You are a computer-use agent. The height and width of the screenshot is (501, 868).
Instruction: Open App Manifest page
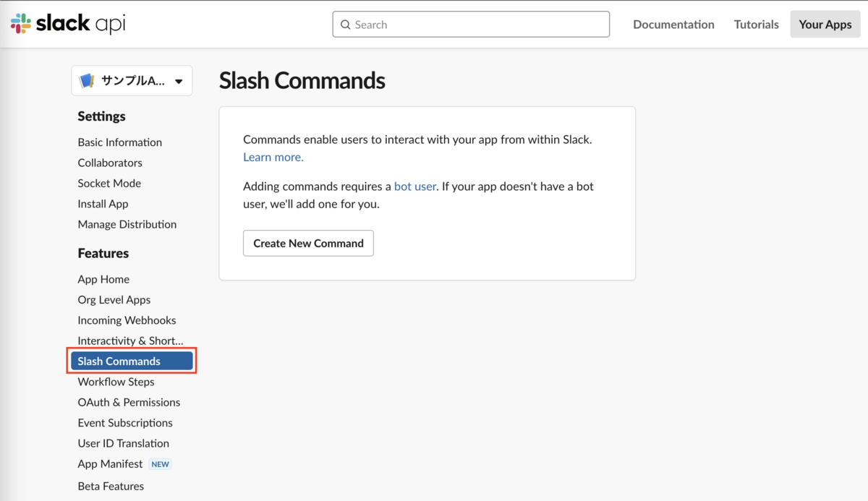[110, 464]
